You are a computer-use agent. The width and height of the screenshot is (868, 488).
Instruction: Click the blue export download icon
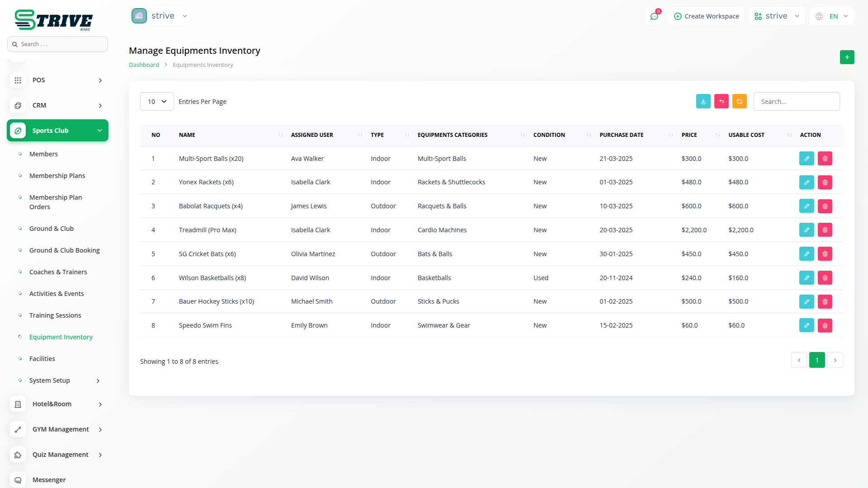tap(703, 102)
